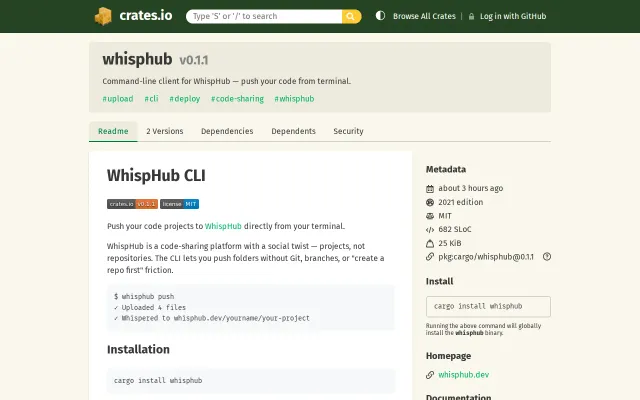Click the Installation heading in the readme
Image resolution: width=640 pixels, height=400 pixels.
[x=138, y=349]
